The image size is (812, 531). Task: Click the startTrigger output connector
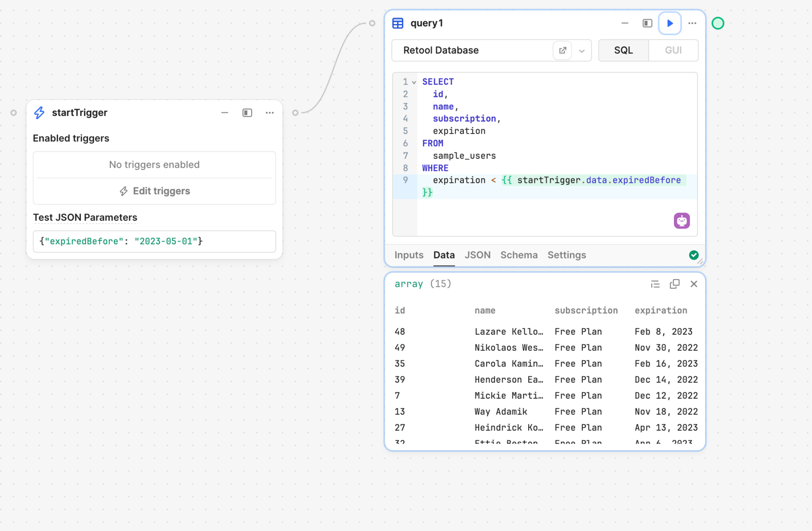(295, 113)
